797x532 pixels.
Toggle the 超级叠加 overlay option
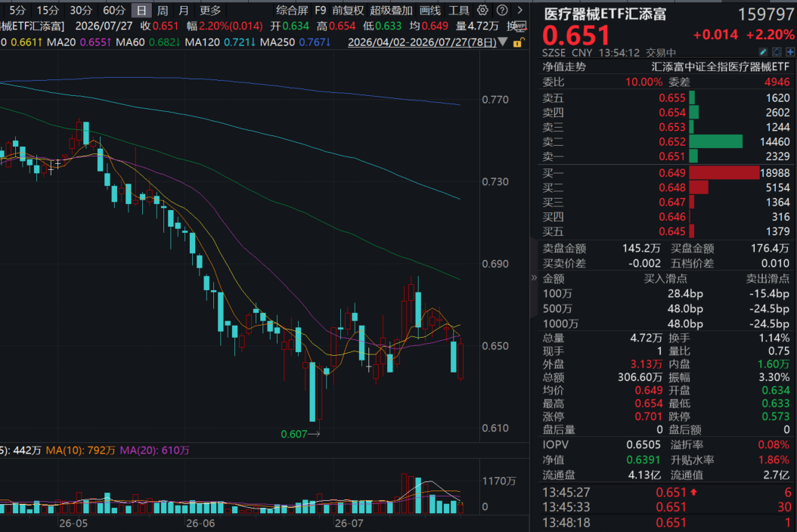[392, 10]
